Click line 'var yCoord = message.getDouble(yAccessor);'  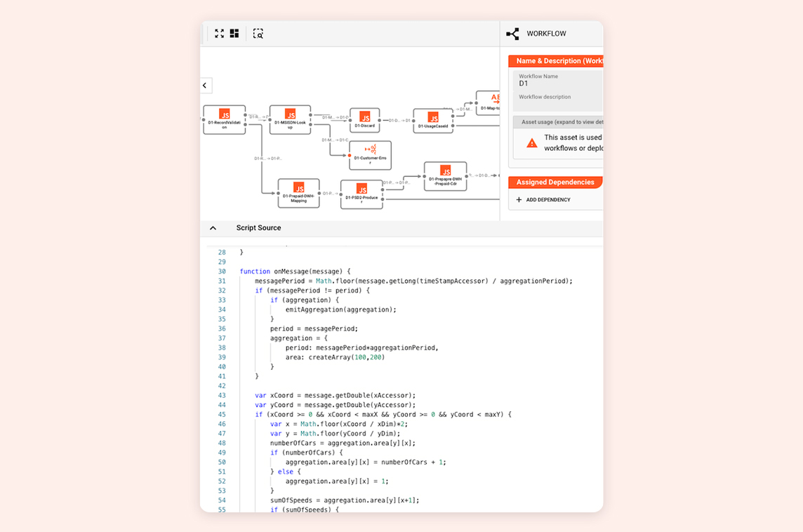coord(336,405)
